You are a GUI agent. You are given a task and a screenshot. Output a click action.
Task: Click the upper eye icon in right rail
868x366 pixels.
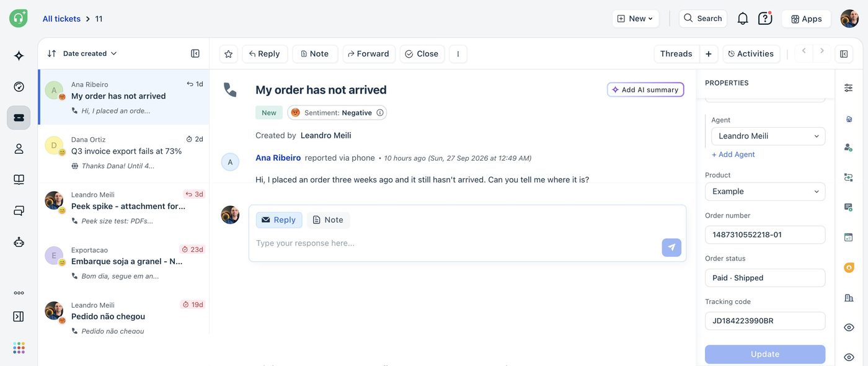coord(849,327)
